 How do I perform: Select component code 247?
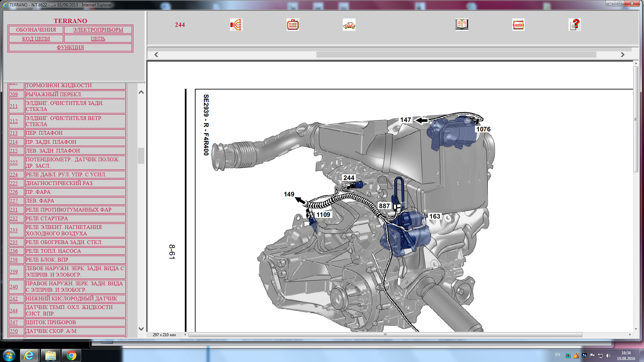click(14, 322)
